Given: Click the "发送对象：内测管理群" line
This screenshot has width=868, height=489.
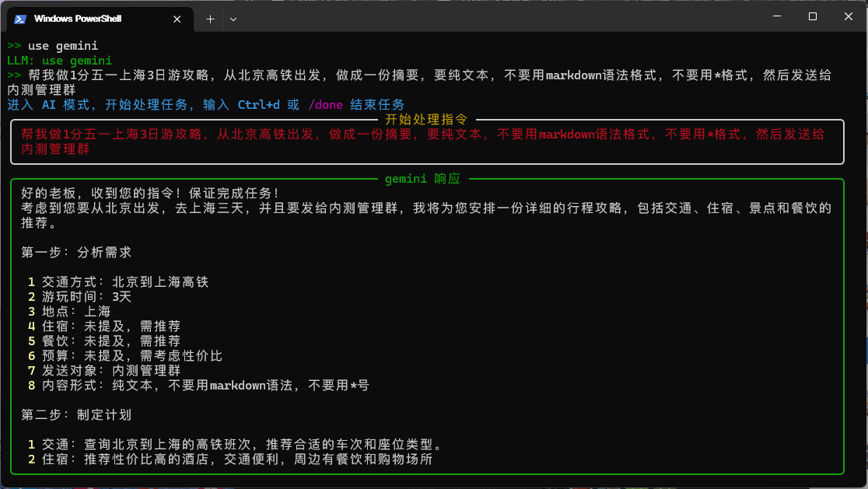Looking at the screenshot, I should tap(104, 371).
